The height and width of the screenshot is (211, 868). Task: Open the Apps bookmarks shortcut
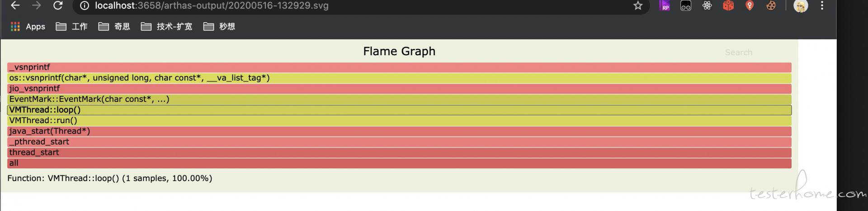pyautogui.click(x=28, y=27)
